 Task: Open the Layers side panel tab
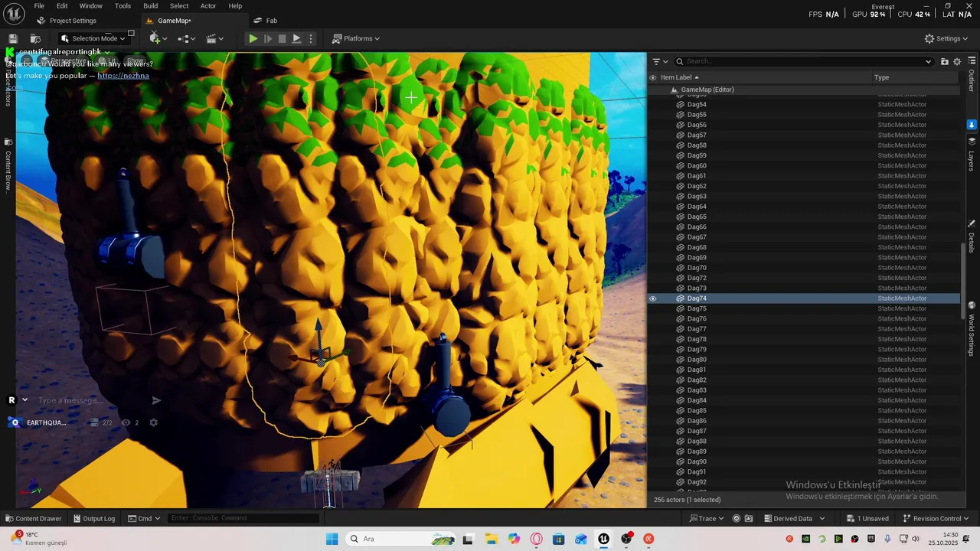pos(972,155)
